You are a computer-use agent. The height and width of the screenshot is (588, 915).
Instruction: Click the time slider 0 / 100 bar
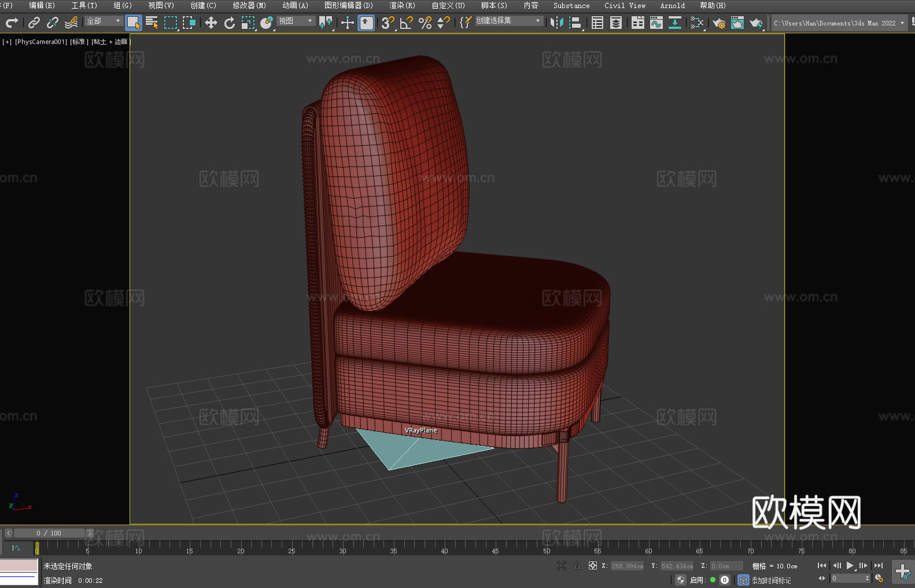tap(49, 533)
